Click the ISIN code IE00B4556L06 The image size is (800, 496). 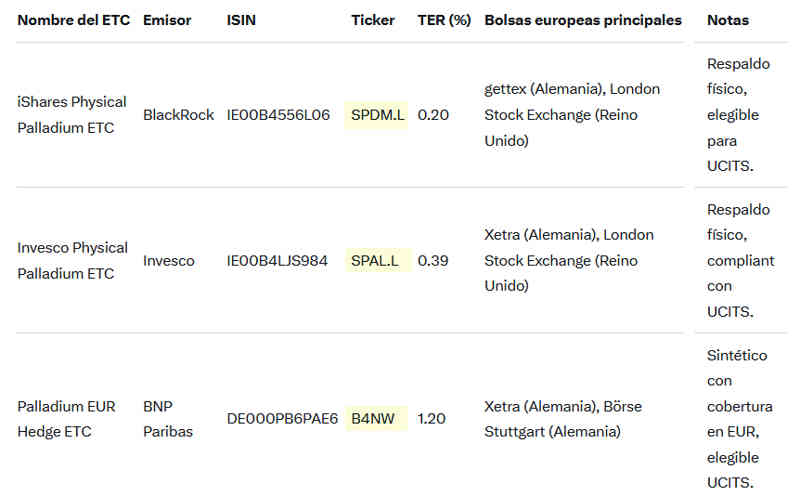(278, 115)
